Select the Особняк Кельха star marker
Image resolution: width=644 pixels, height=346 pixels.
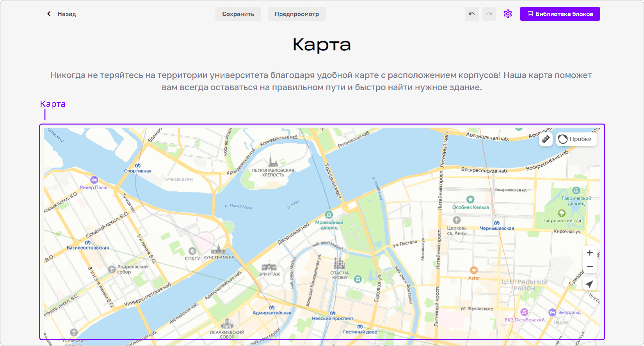tap(470, 199)
